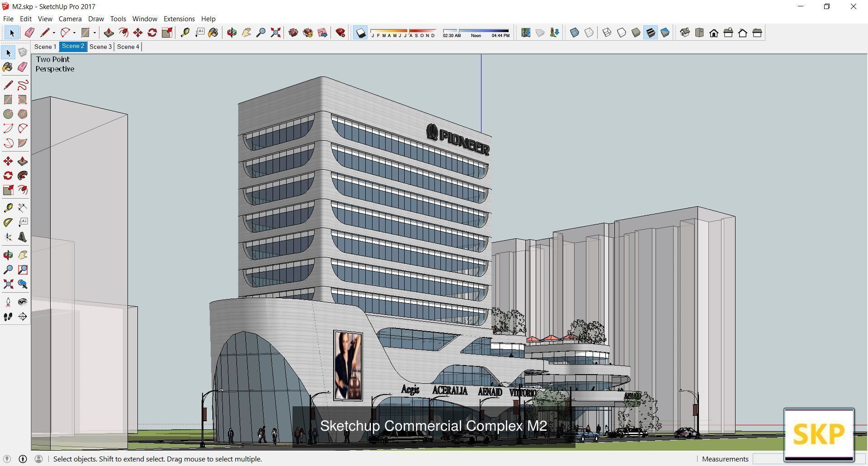This screenshot has width=868, height=466.
Task: Enable Wireframe face style
Action: click(607, 33)
